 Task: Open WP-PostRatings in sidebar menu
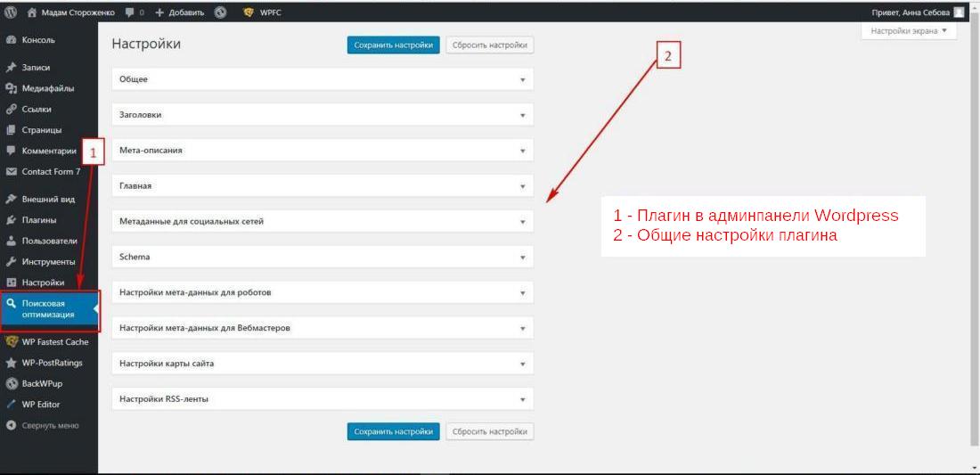(x=54, y=363)
